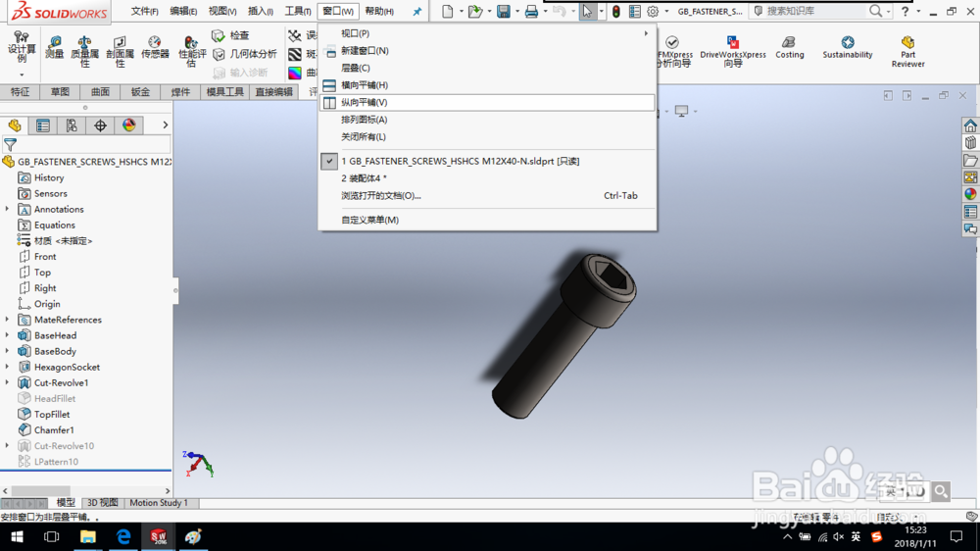
Task: Click the Rebuild traffic light icon
Action: tap(616, 11)
